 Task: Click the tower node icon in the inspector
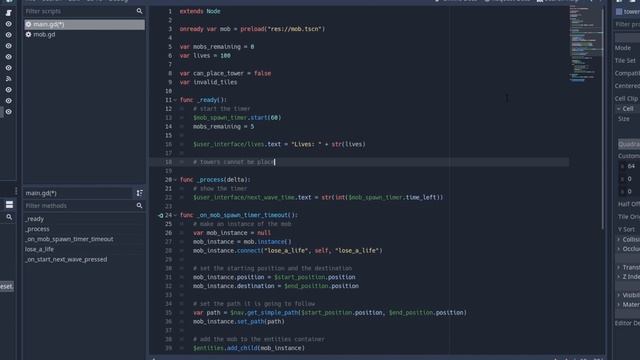pos(619,12)
